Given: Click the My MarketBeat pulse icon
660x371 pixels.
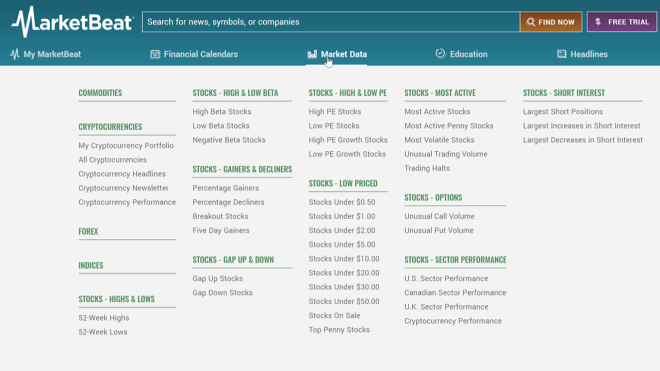Looking at the screenshot, I should (x=15, y=54).
